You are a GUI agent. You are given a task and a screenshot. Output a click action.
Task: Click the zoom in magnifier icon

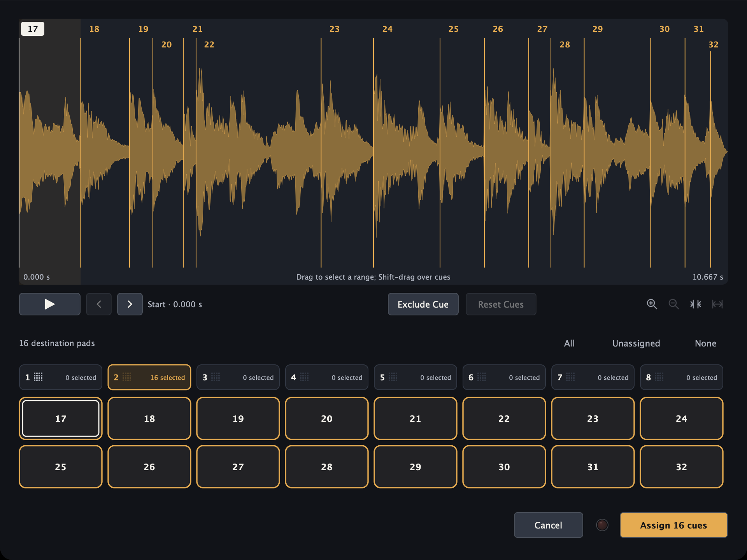652,304
